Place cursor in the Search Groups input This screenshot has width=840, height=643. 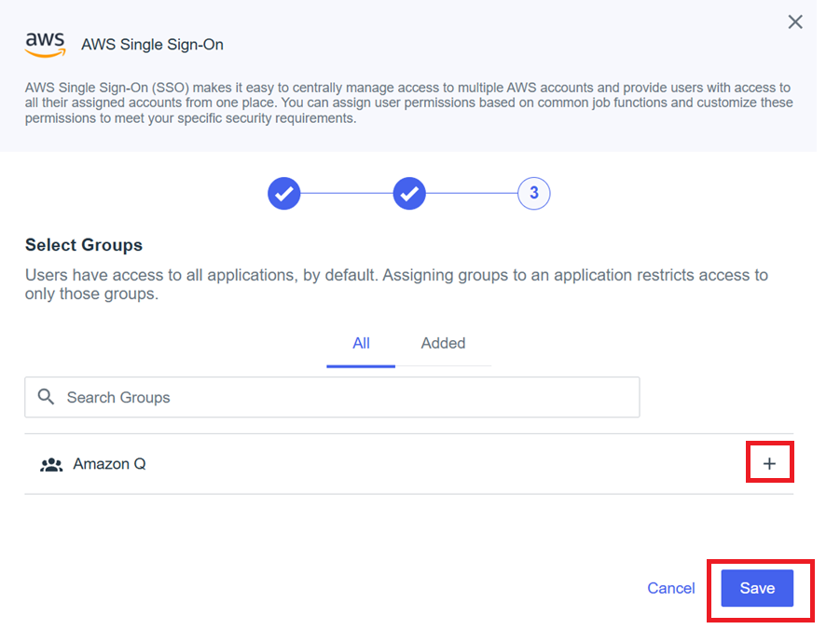(x=332, y=397)
